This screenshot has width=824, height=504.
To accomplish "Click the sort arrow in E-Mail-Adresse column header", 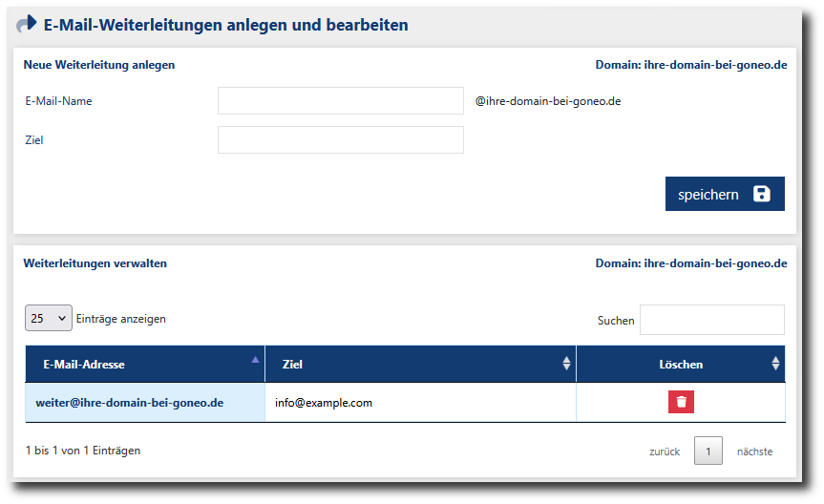I will [x=254, y=361].
